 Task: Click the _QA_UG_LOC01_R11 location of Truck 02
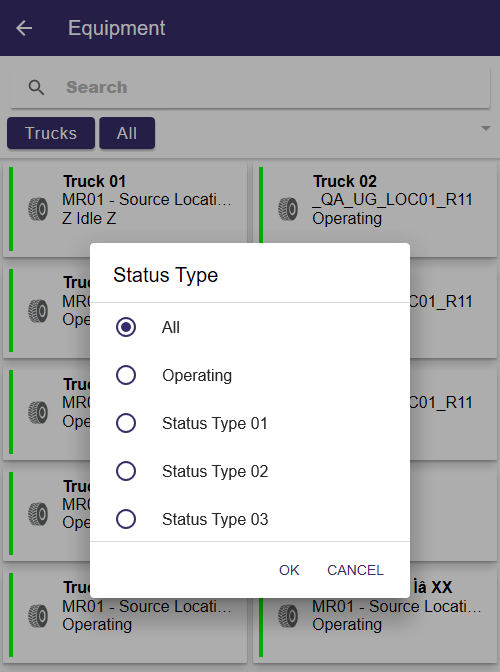click(x=392, y=200)
